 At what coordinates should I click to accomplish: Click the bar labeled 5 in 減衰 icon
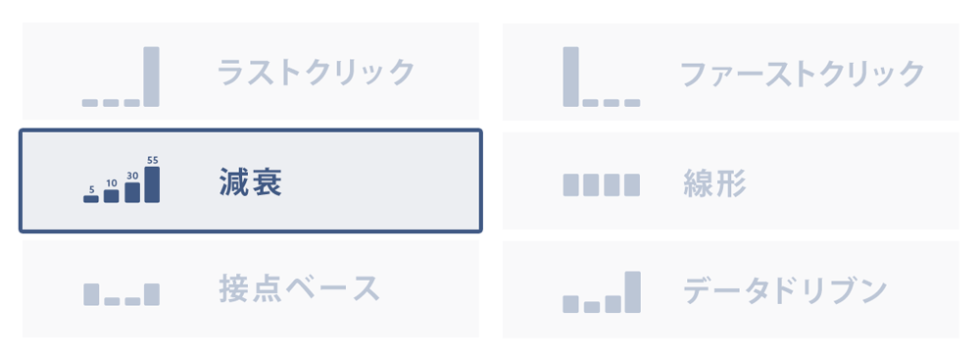tap(91, 199)
